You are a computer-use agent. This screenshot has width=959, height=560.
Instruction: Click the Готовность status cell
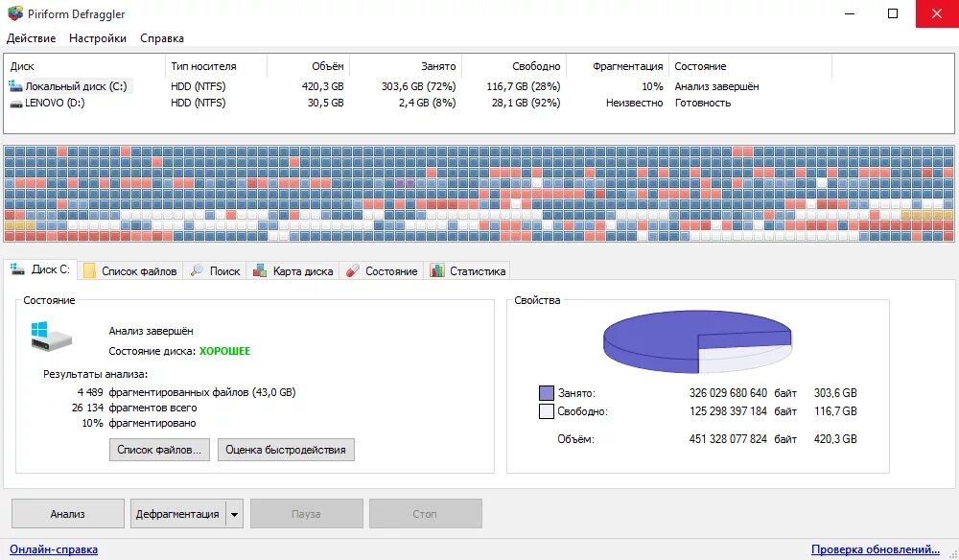[x=703, y=103]
